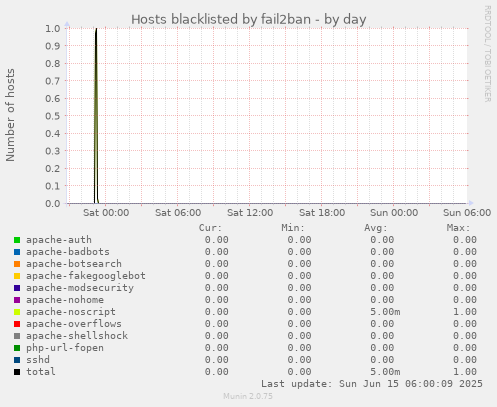Click the 'Avg:' column header
Screen dimensions: 497x407
[376, 228]
